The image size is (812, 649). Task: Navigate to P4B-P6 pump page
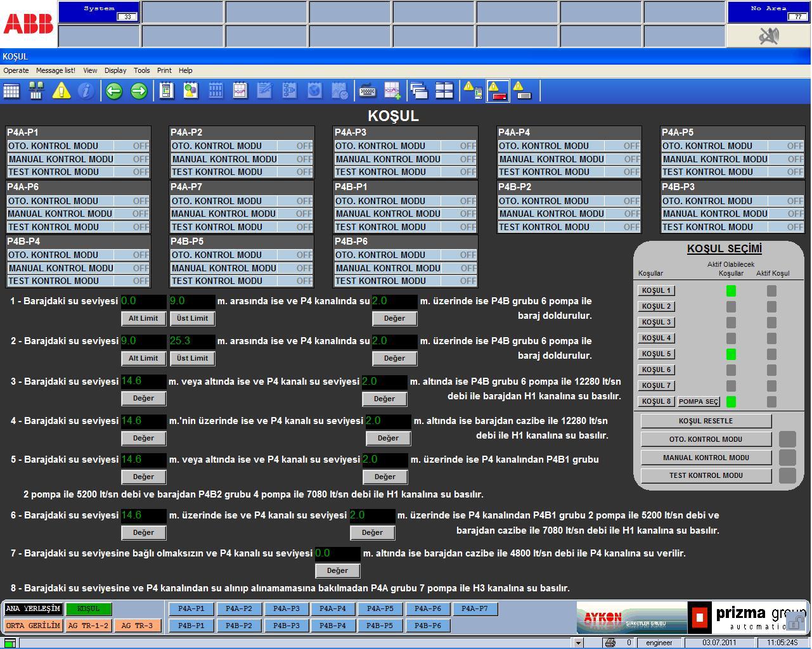click(x=428, y=626)
